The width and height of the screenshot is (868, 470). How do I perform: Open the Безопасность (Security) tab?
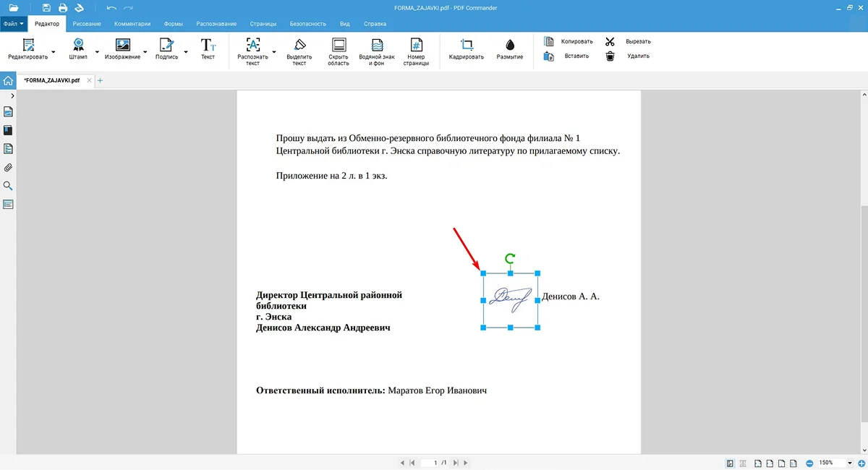pos(307,24)
